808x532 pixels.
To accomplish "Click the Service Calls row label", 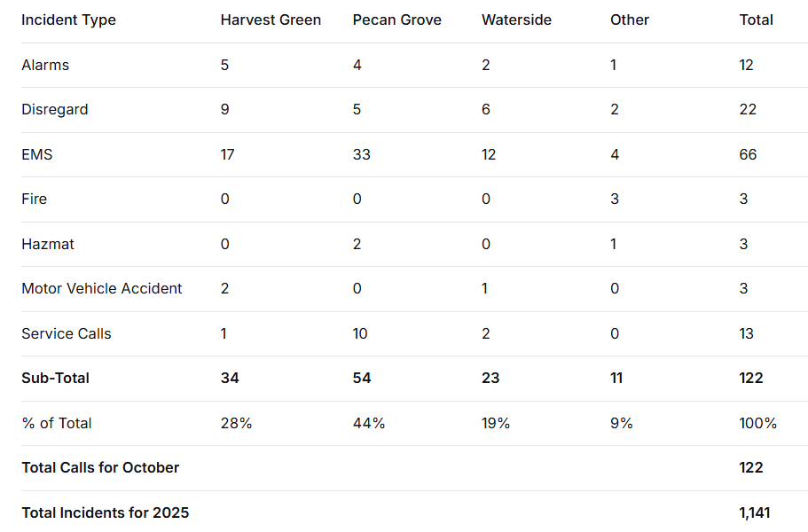I will (x=67, y=333).
